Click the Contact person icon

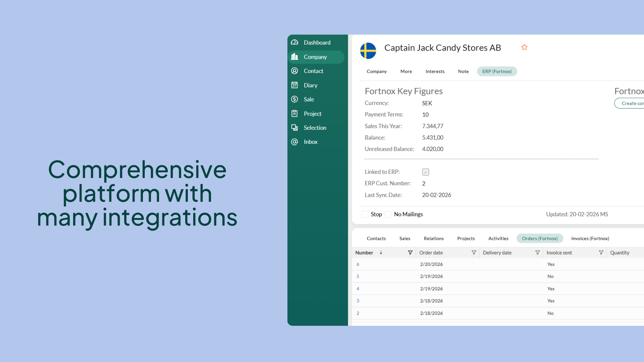[x=294, y=71]
